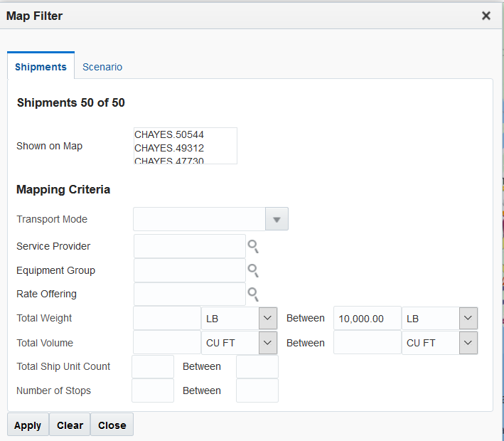Viewport: 504px width, 441px height.
Task: Click the Total Weight upper value 10,000.00 field
Action: tap(367, 319)
